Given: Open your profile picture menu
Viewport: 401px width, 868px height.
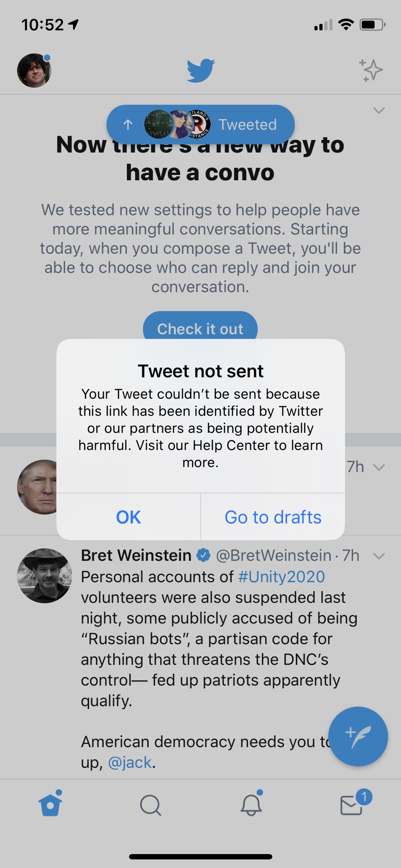Looking at the screenshot, I should (x=34, y=70).
